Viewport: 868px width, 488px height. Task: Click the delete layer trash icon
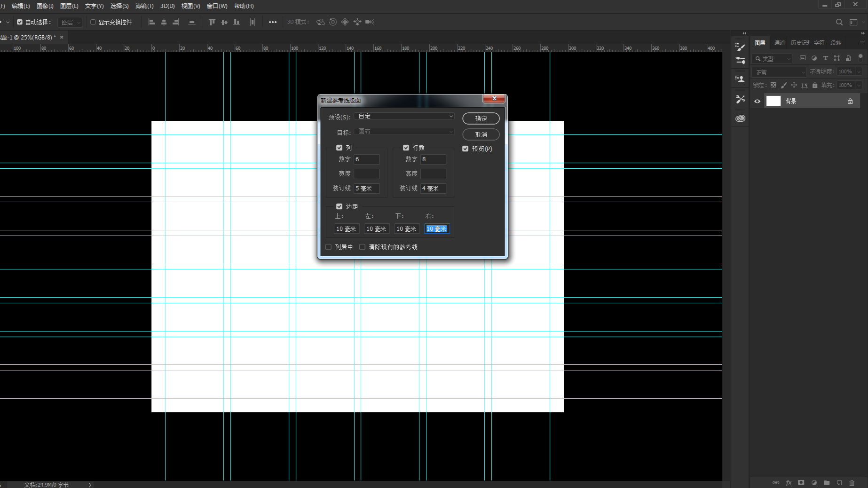click(852, 483)
